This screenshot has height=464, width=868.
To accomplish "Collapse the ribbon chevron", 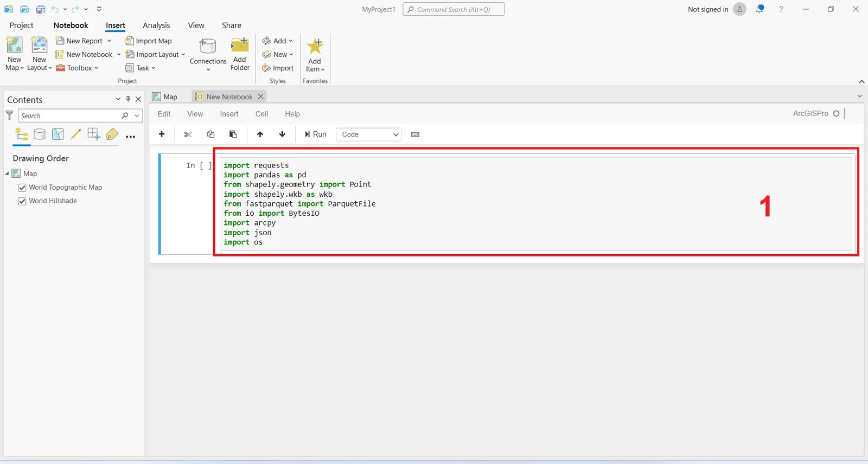I will click(x=861, y=81).
